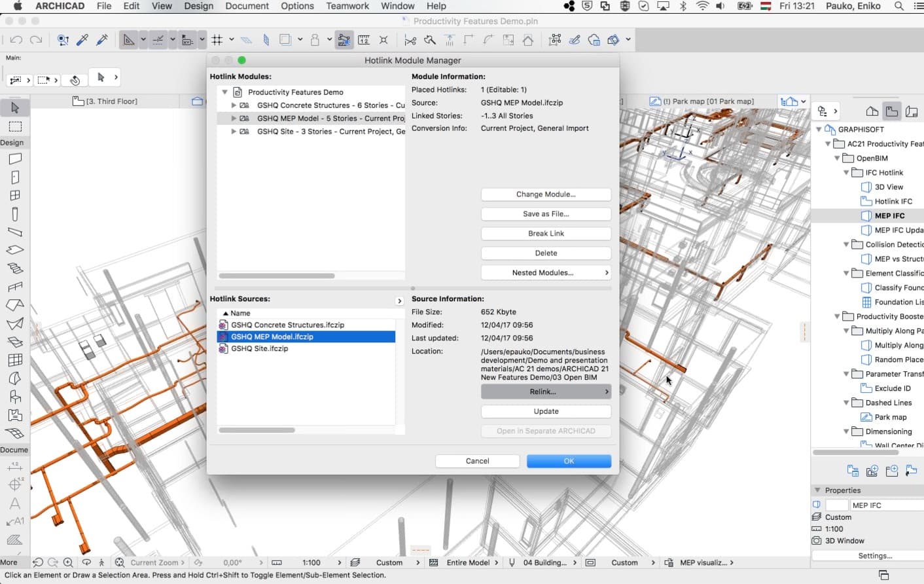Image resolution: width=924 pixels, height=584 pixels.
Task: Activate the Object (chair) tool
Action: tap(15, 397)
